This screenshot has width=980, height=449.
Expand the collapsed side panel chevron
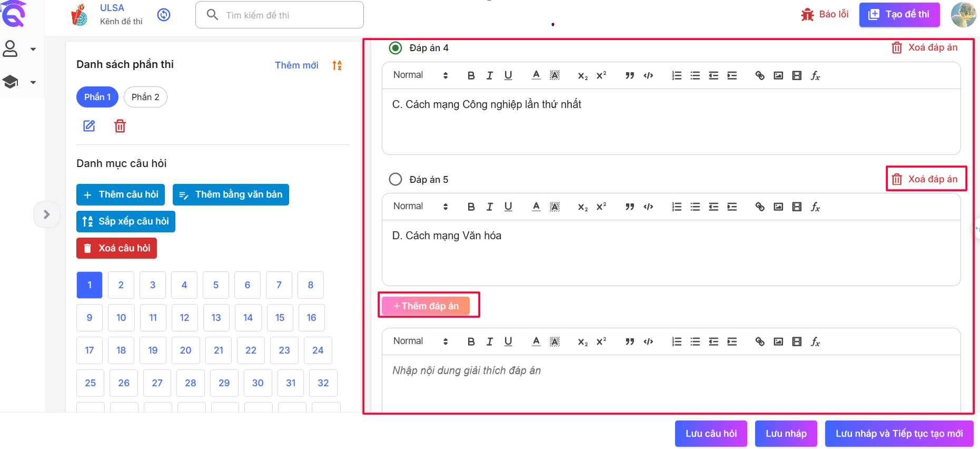click(x=46, y=214)
